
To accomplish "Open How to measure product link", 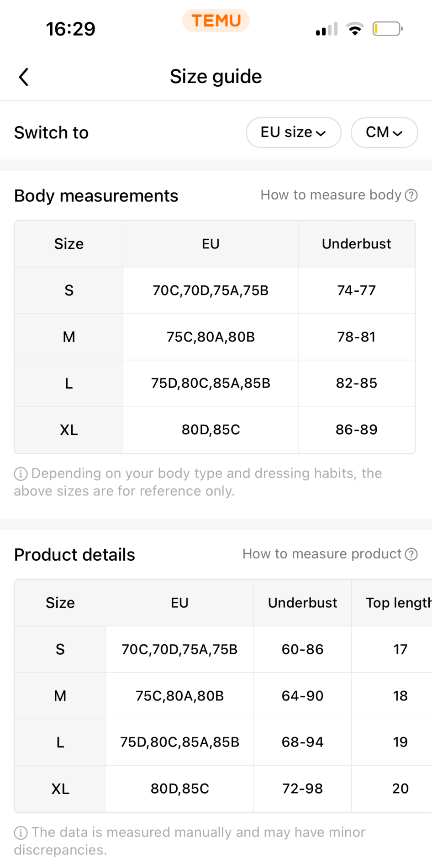I will pyautogui.click(x=321, y=554).
